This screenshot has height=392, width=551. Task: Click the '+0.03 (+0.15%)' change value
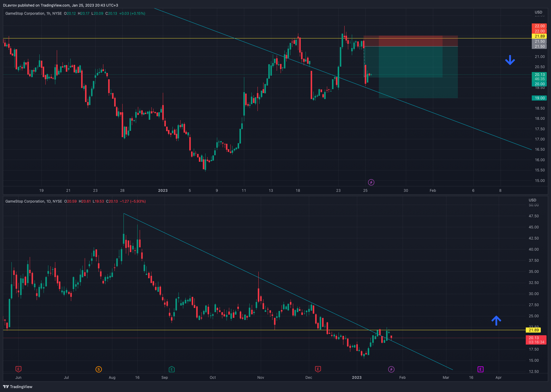click(132, 14)
